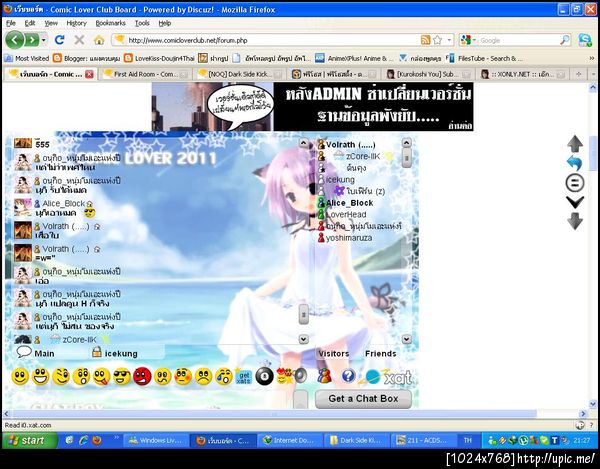Click the two-people buddies icon in chat
This screenshot has height=469, width=600.
coord(324,376)
